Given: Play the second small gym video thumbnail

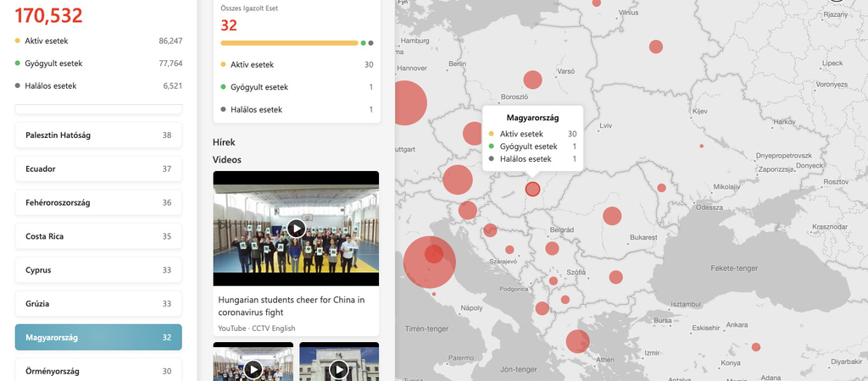Looking at the screenshot, I should point(253,368).
